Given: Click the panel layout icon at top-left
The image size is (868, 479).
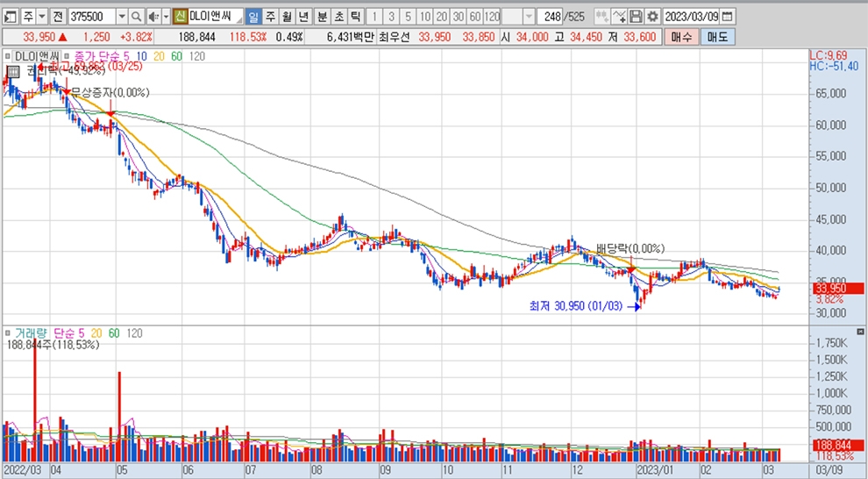Looking at the screenshot, I should click(10, 17).
